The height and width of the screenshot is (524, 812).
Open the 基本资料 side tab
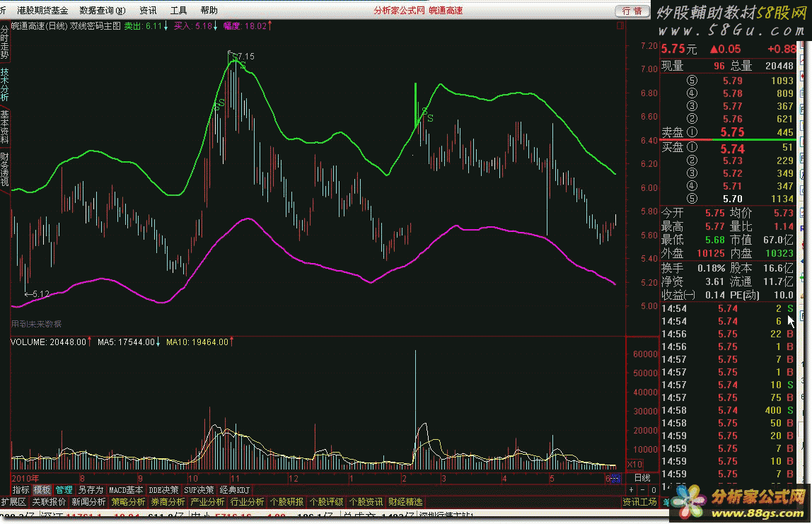point(5,127)
